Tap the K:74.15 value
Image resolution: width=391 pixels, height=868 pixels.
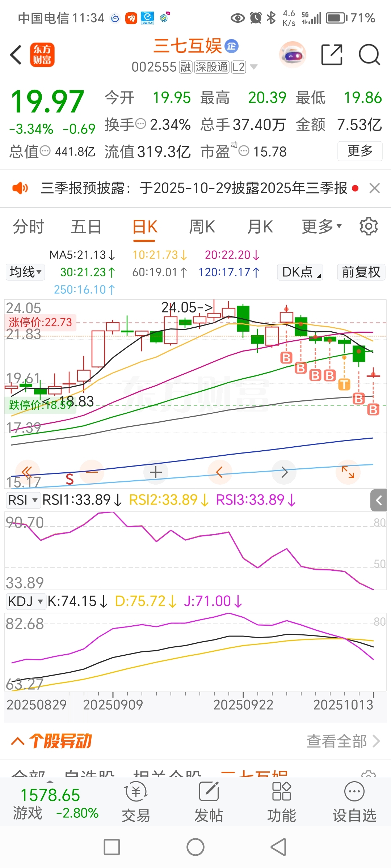[78, 601]
